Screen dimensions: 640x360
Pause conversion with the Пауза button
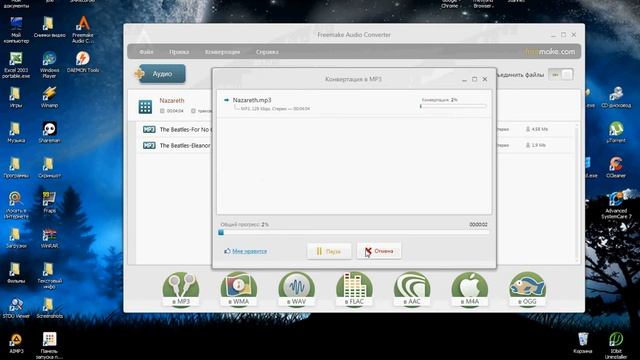(329, 251)
